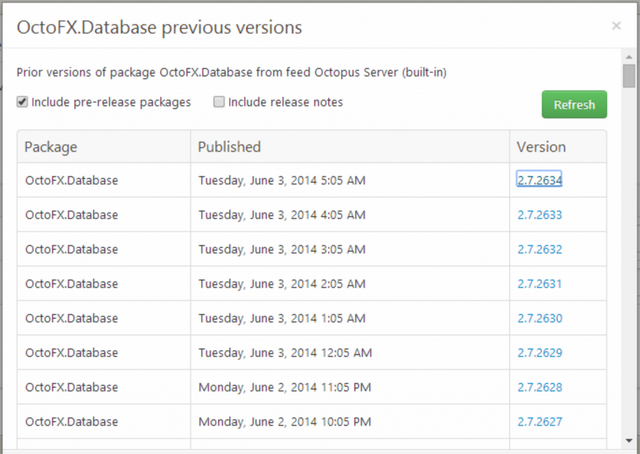Uncheck Include pre-release packages
Viewport: 640px width, 454px height.
click(22, 102)
